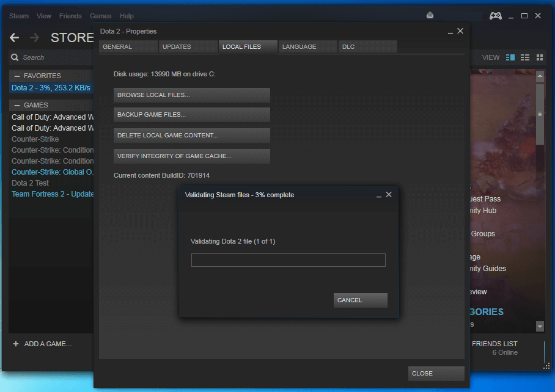Screen dimensions: 555x392
Task: Select Team Fortress 2 - Update entry
Action: coord(53,194)
